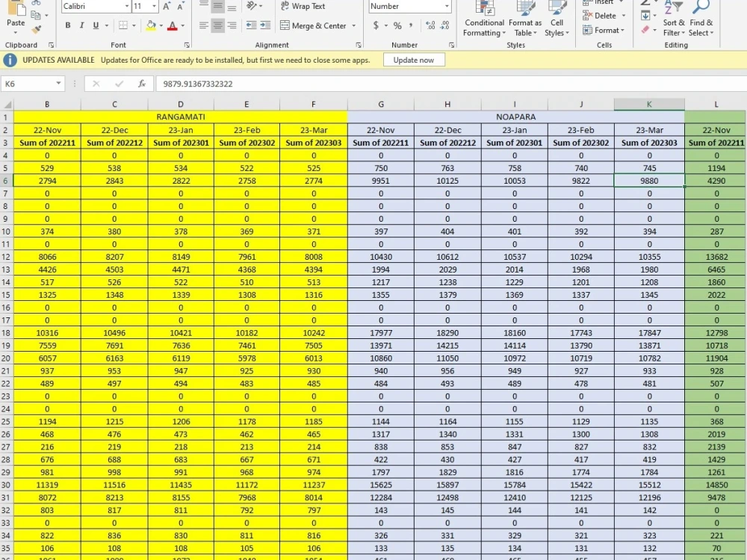This screenshot has height=560, width=747.
Task: Open Alignment settings dialog launcher
Action: pyautogui.click(x=359, y=46)
